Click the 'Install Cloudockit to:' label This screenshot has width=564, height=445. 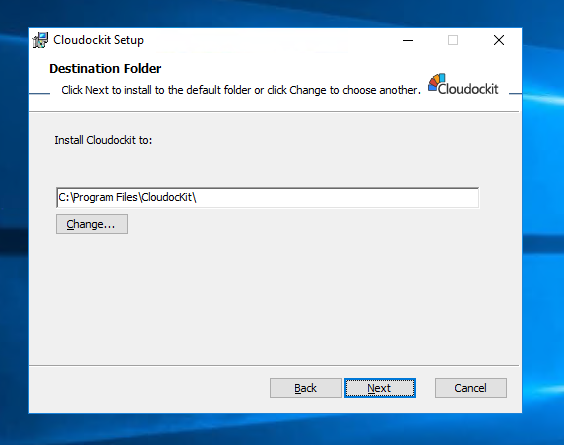pos(103,140)
